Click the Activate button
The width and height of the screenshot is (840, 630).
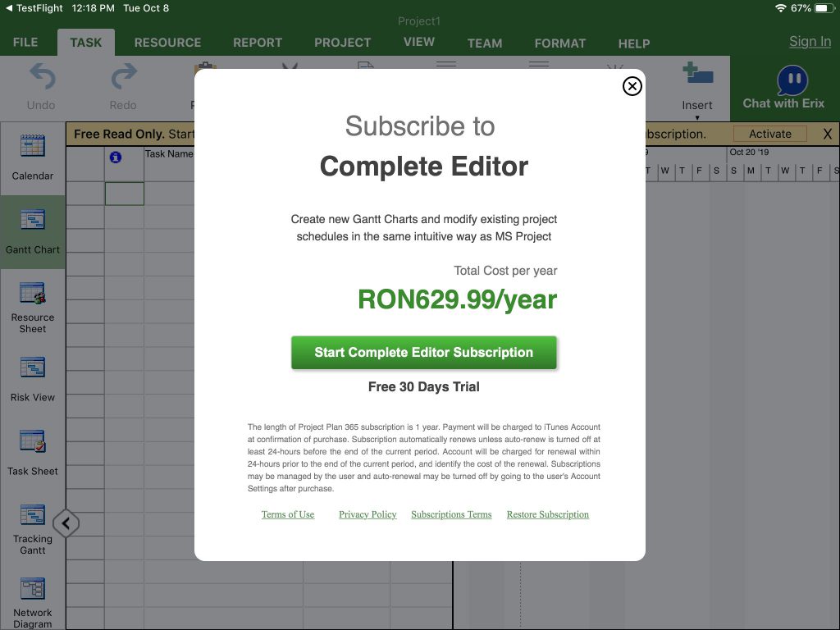[768, 133]
